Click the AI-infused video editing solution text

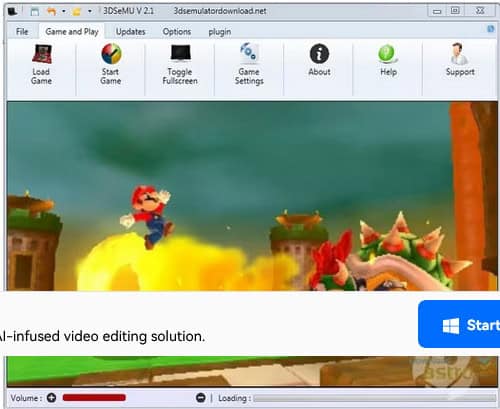coord(102,336)
